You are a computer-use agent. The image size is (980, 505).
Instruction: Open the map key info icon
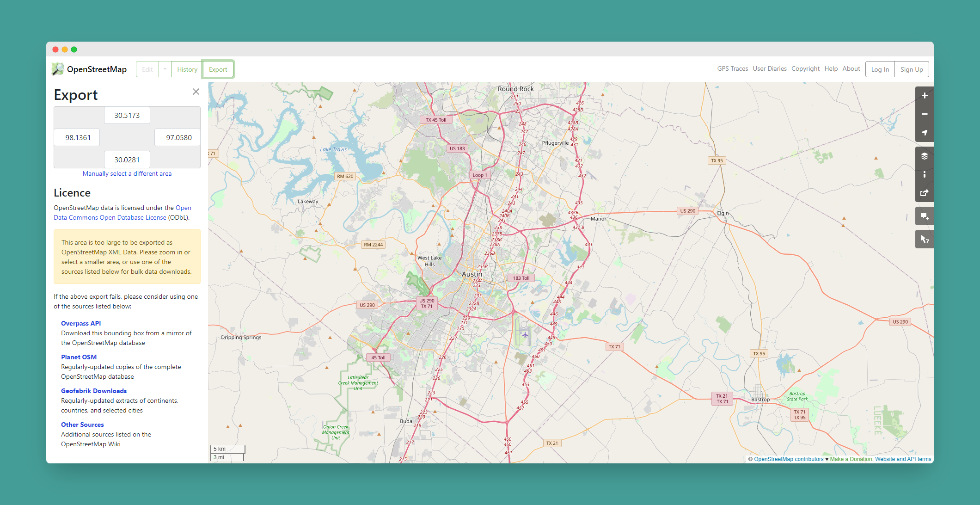(924, 174)
